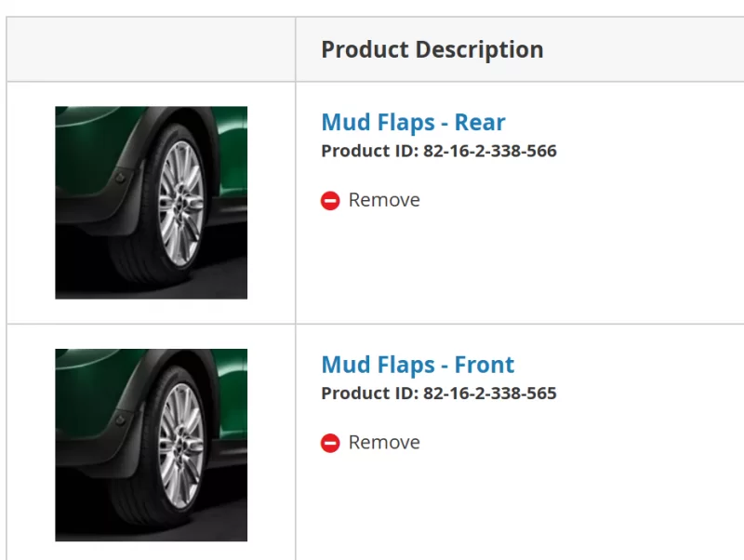Viewport: 744px width, 560px height.
Task: Click the Remove text under Mud Flaps - Front
Action: 384,443
